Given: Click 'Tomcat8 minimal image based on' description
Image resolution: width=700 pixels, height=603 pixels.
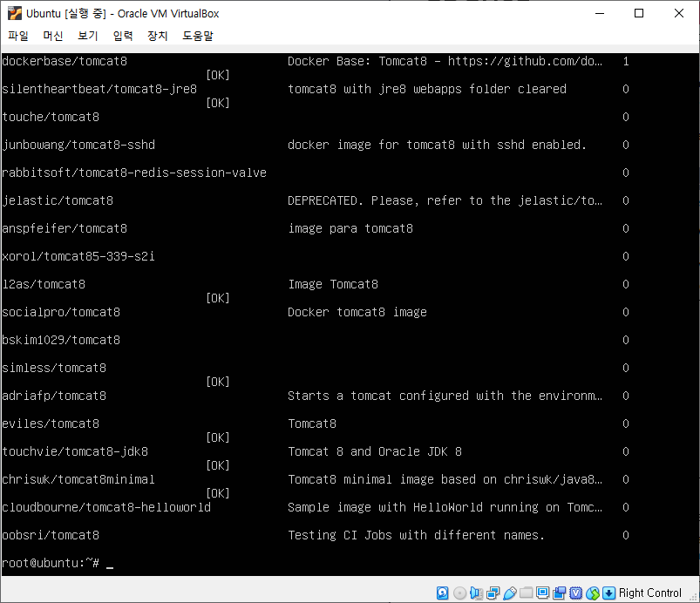Looking at the screenshot, I should [x=445, y=479].
